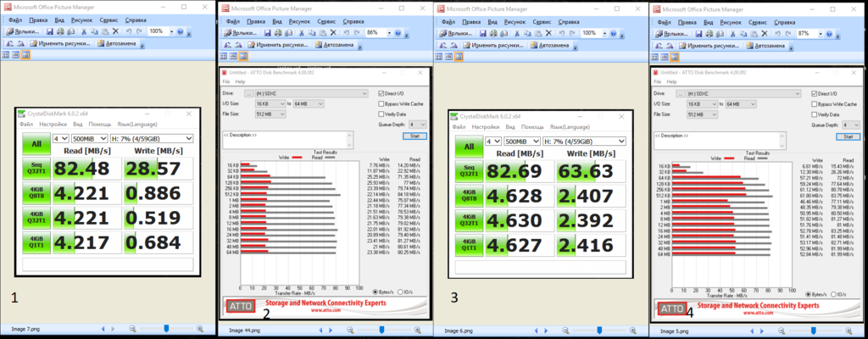This screenshot has width=868, height=339.
Task: Single picture view icon in Image 6.png window
Action: (x=460, y=56)
